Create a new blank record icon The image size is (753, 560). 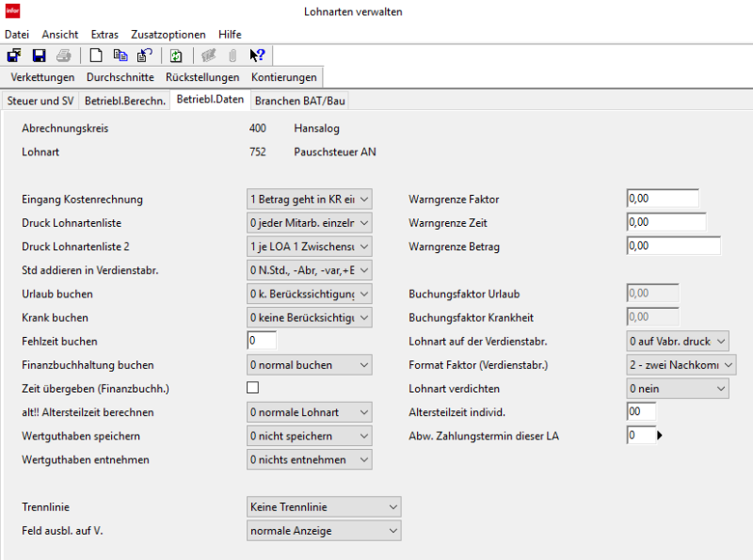(x=96, y=56)
